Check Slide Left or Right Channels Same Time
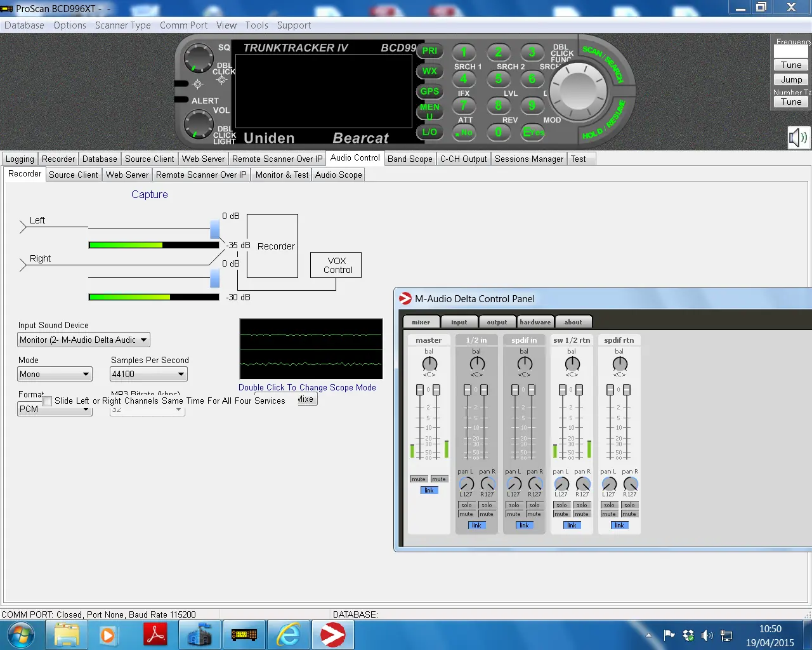 pos(47,401)
